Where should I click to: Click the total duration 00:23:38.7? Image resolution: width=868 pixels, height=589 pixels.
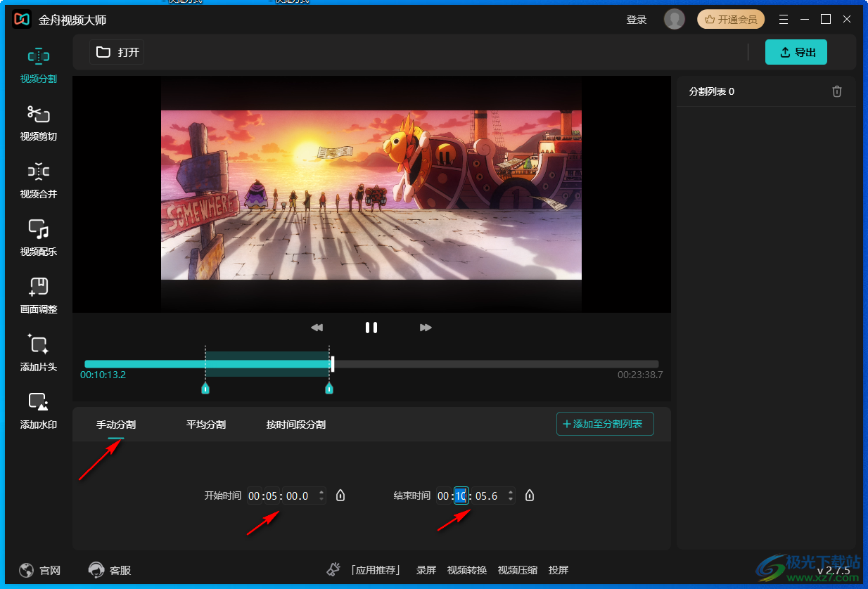(x=640, y=375)
